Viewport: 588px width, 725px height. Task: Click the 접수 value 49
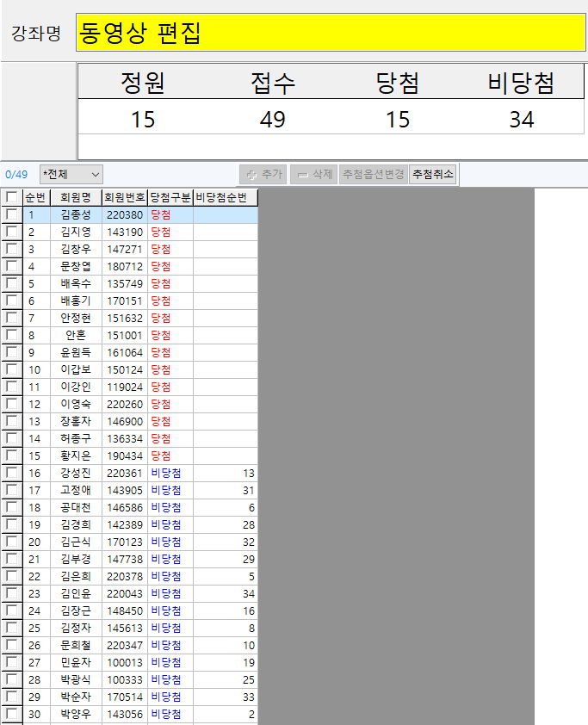(273, 120)
